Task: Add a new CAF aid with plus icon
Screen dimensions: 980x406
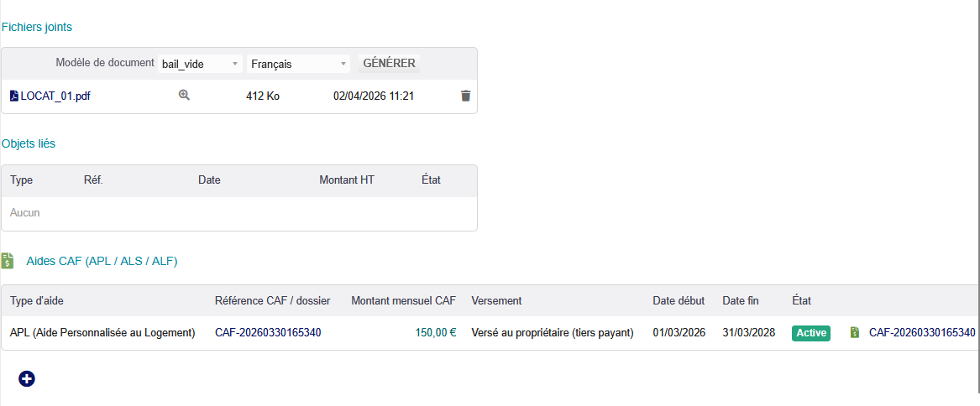Action: [27, 378]
